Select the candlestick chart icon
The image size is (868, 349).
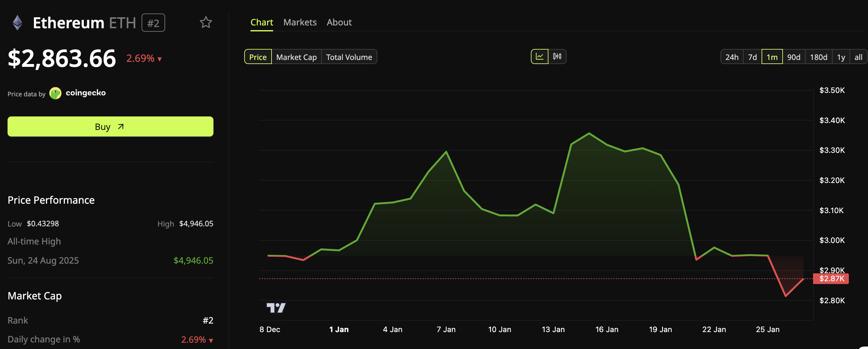(557, 56)
